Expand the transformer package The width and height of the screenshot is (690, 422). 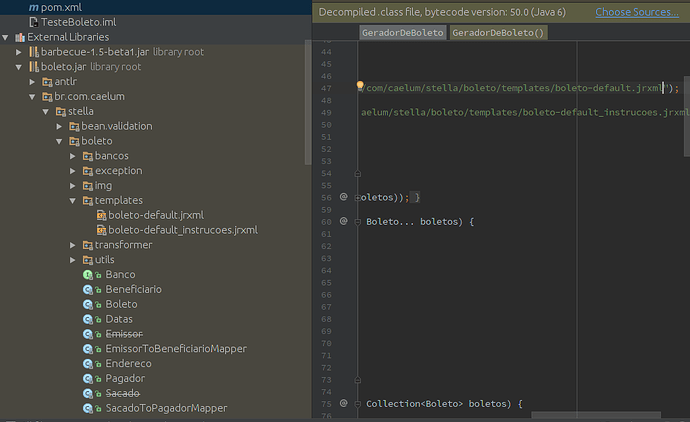(73, 245)
